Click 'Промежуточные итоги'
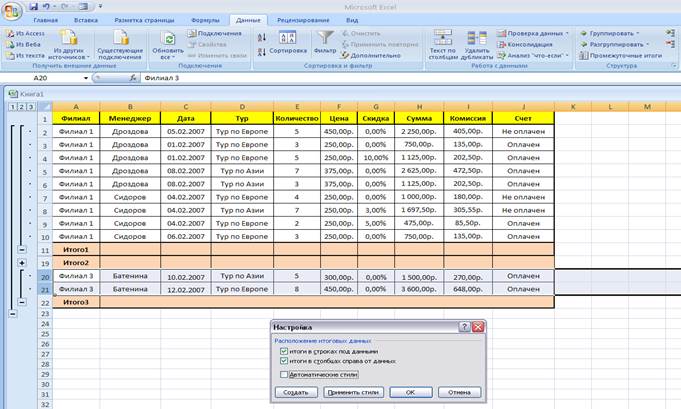681x409 pixels. pyautogui.click(x=621, y=56)
